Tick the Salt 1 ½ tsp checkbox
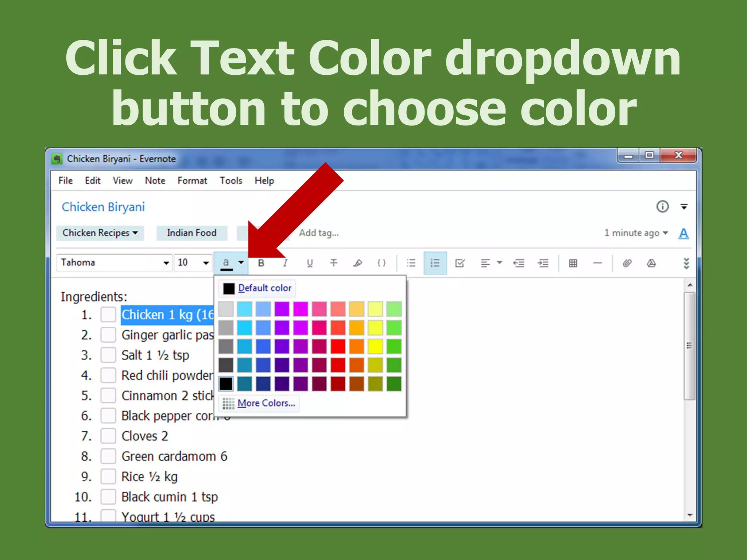Viewport: 747px width, 560px height. (x=108, y=355)
